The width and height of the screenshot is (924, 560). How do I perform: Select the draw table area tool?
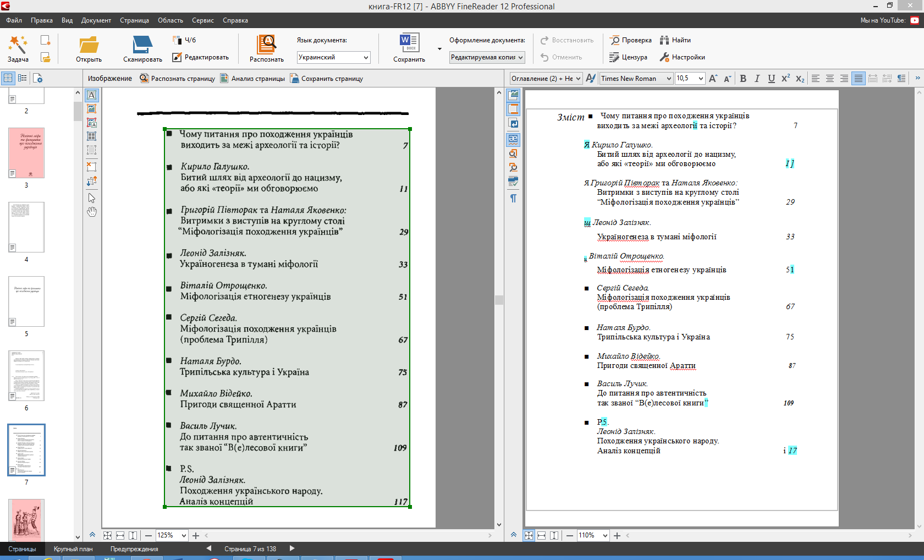tap(92, 136)
